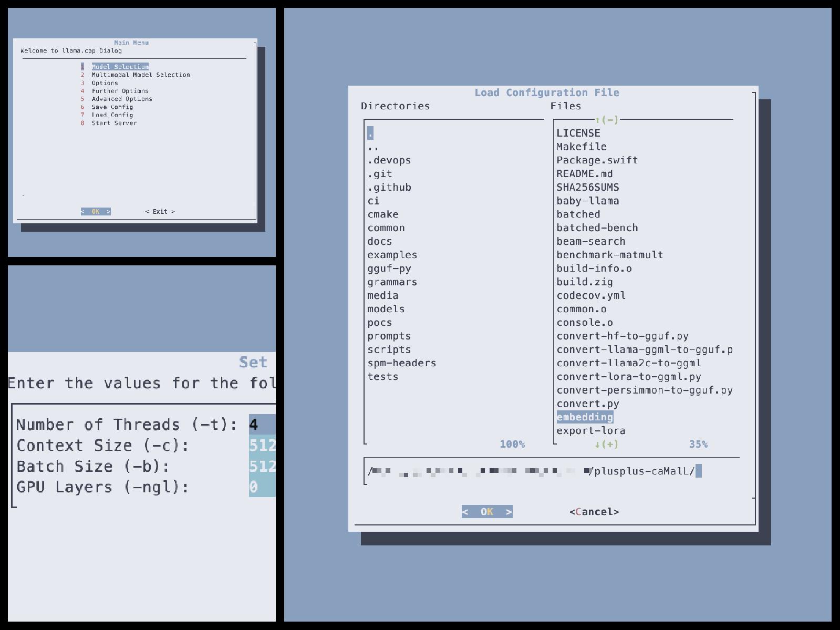Click Number of Threads value field

pyautogui.click(x=262, y=425)
